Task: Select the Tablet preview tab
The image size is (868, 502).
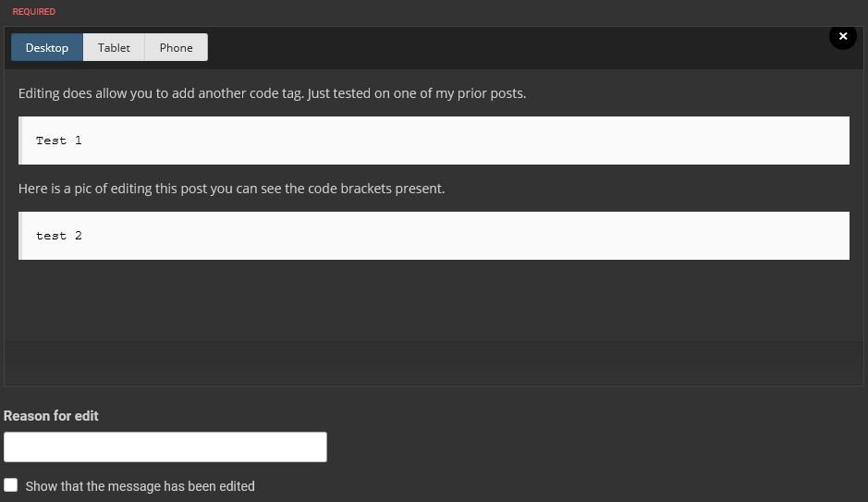Action: pos(114,47)
